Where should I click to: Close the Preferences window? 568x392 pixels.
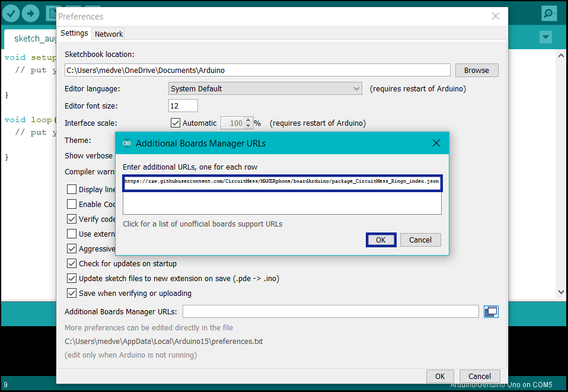tap(496, 16)
